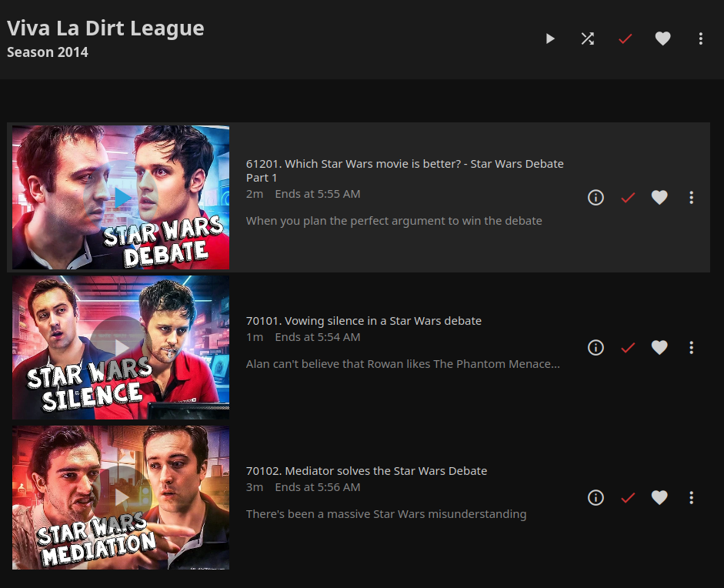Open more options for episode 61201
The width and height of the screenshot is (724, 588).
691,198
